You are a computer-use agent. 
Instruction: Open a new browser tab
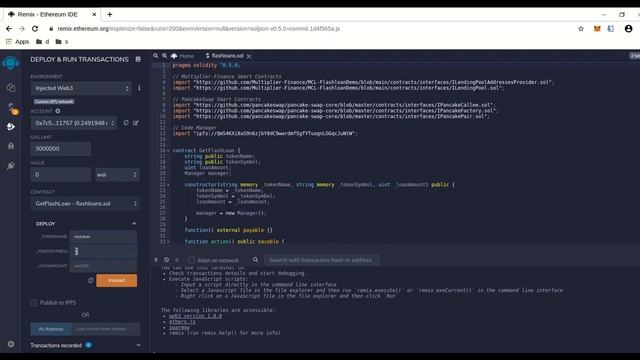point(109,14)
